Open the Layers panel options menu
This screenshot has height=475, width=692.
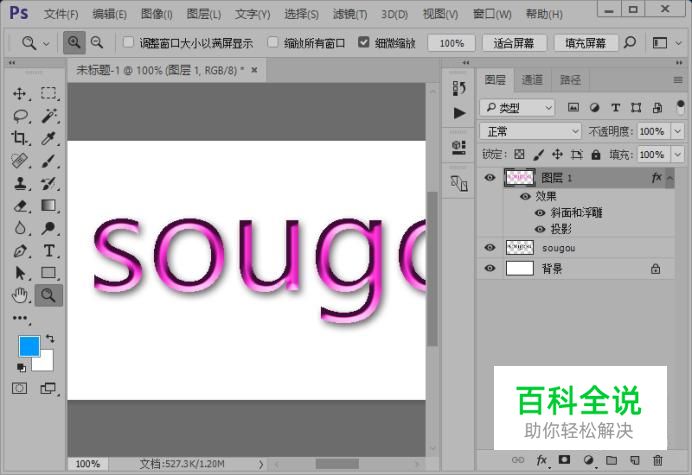click(678, 80)
